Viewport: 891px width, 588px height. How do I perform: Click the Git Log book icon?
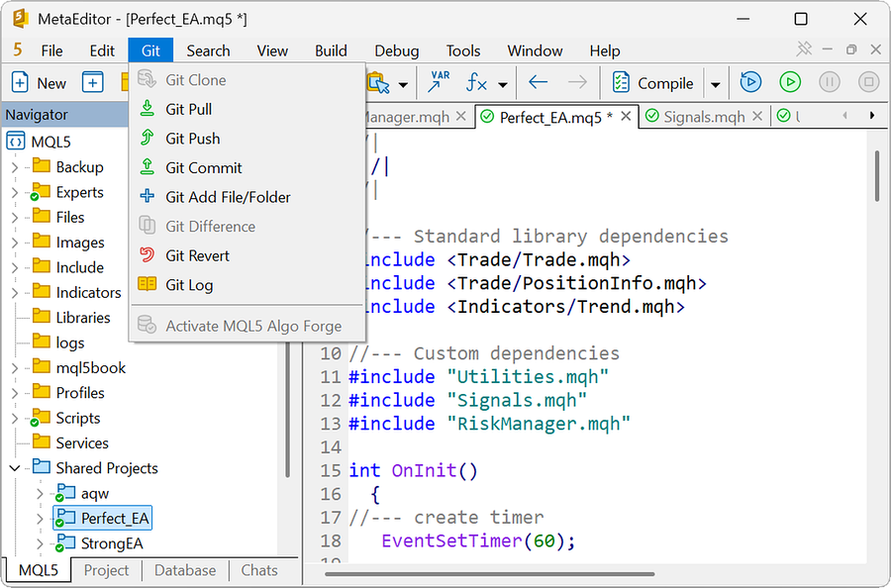click(x=148, y=283)
